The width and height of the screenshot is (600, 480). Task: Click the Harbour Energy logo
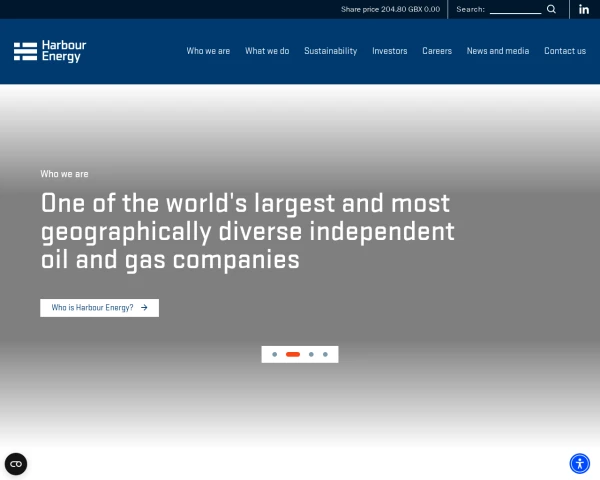point(50,51)
